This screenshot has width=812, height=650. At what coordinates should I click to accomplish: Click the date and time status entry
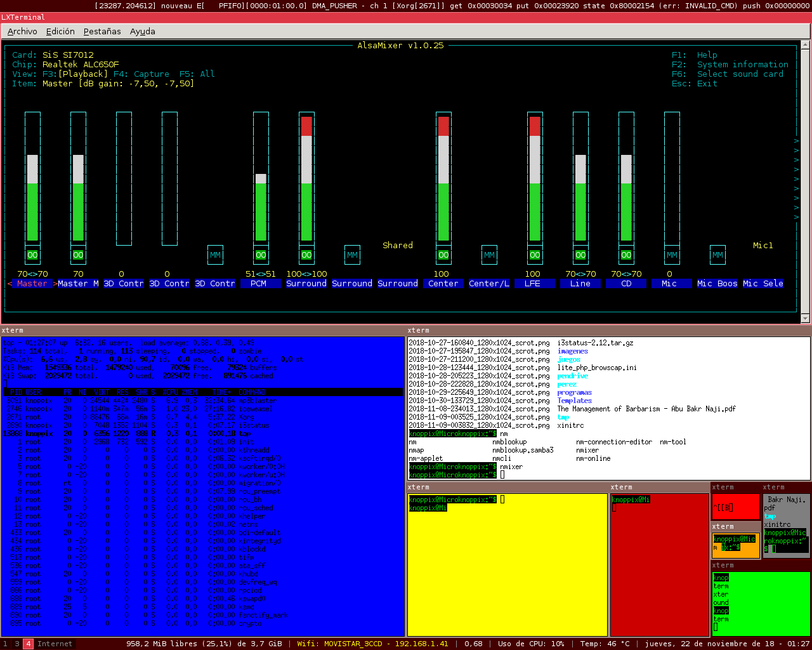[x=727, y=644]
